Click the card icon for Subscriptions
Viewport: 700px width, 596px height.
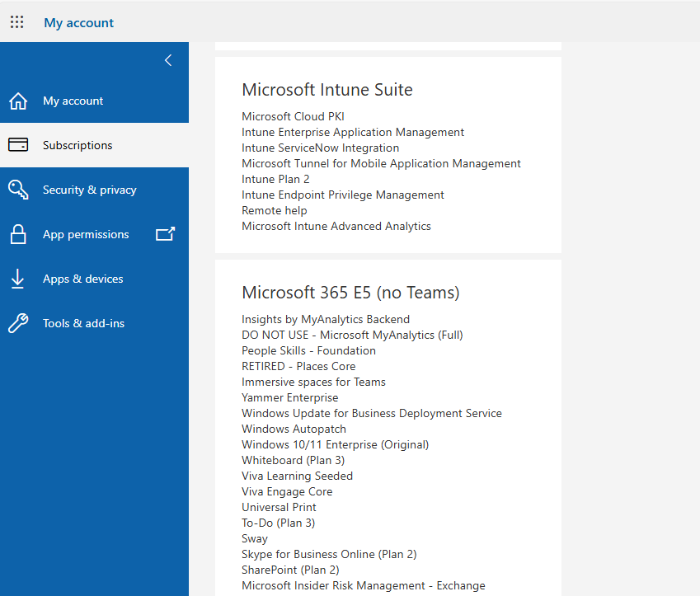tap(18, 145)
